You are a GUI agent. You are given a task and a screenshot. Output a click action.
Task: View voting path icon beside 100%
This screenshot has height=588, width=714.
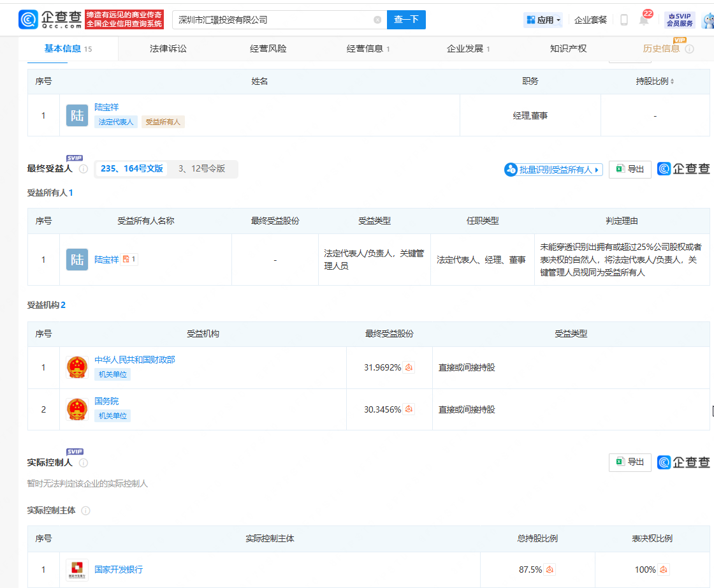[664, 570]
